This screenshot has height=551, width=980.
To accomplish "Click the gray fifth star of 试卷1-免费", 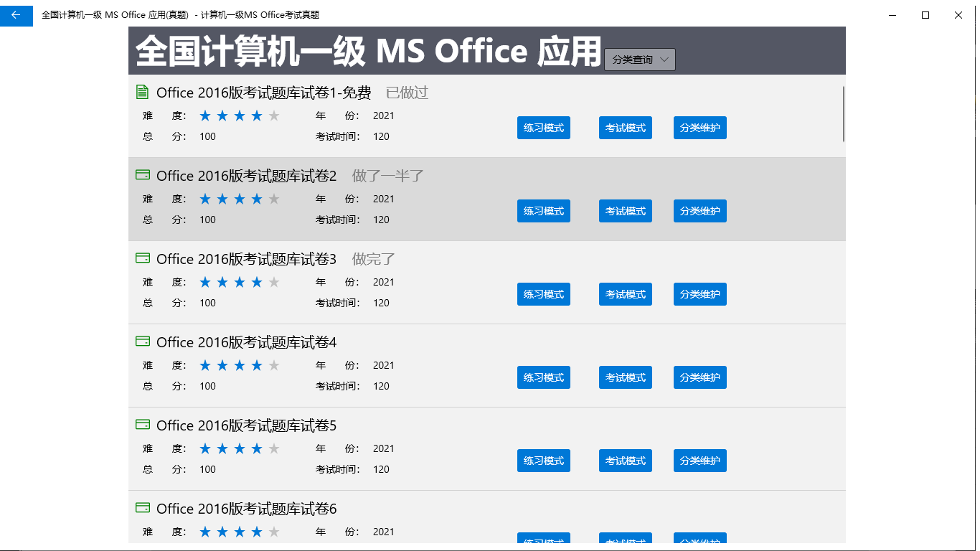I will 274,116.
